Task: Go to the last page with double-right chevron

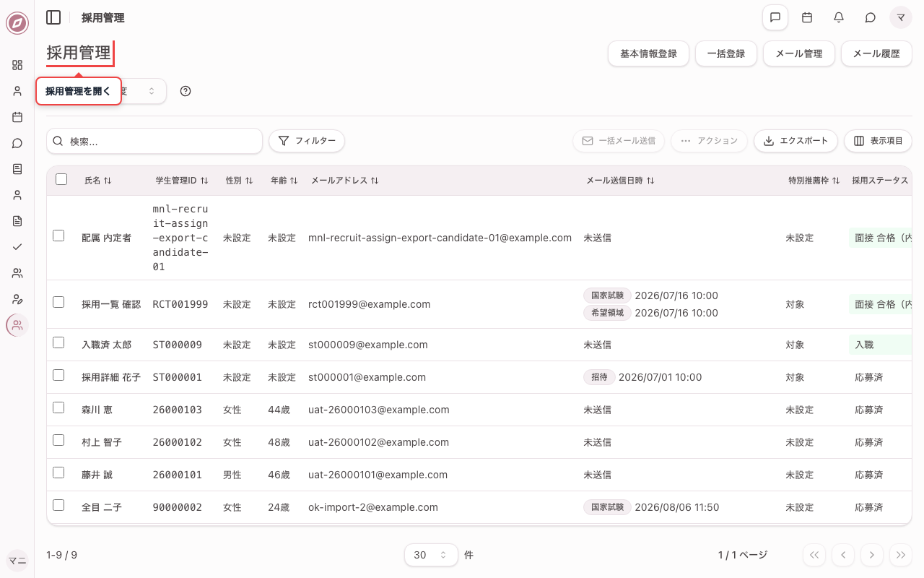Action: 901,555
